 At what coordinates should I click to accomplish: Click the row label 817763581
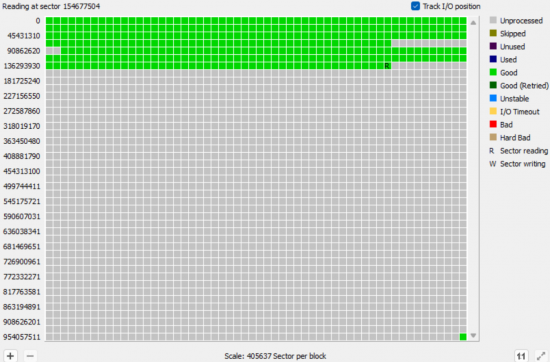(x=22, y=292)
